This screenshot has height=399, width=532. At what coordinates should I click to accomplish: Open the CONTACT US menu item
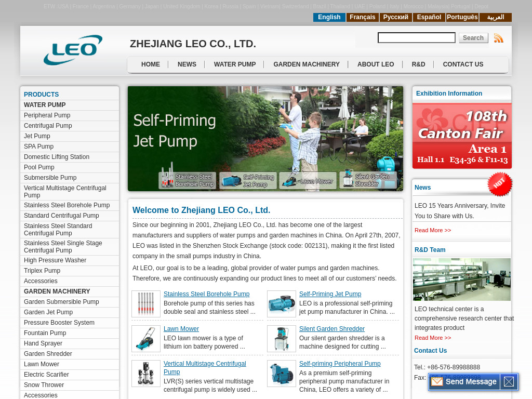click(x=463, y=64)
